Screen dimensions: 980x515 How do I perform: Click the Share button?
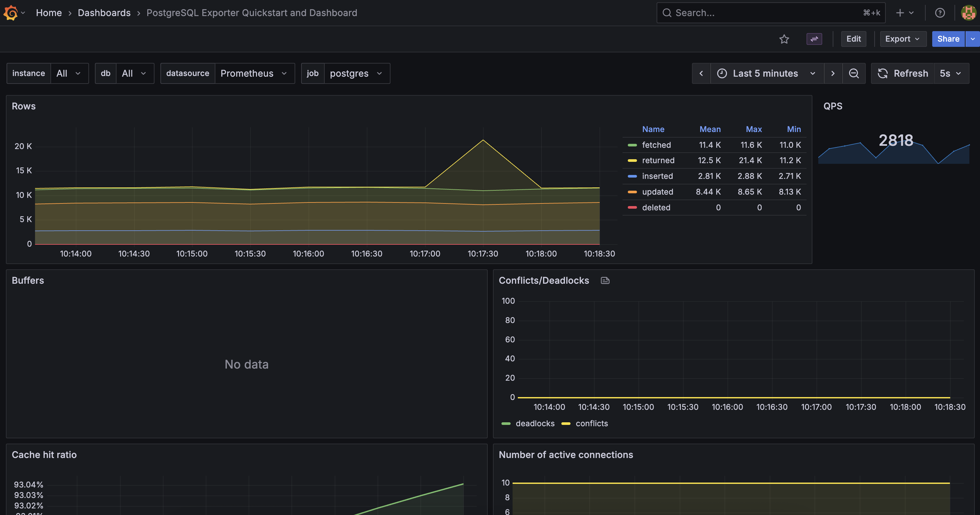(x=948, y=39)
